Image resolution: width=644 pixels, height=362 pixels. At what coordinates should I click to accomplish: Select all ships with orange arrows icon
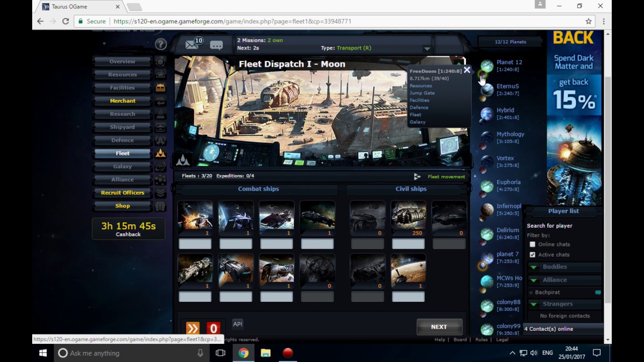(193, 329)
